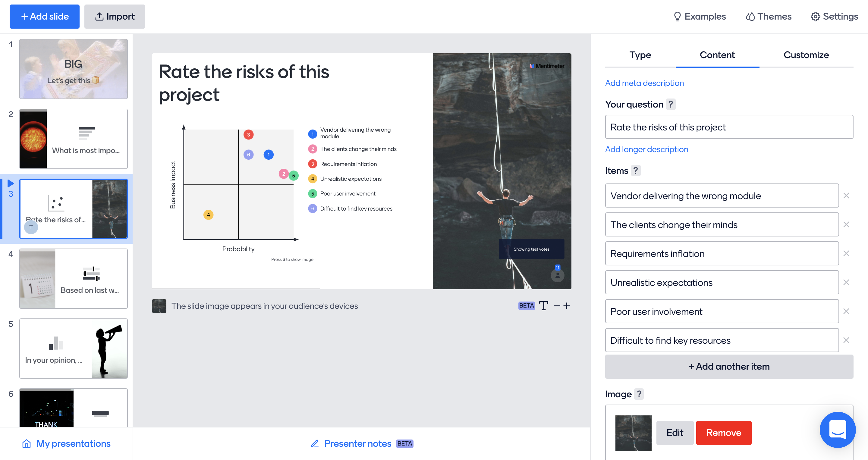Remove the Requirements inflation item

(846, 254)
